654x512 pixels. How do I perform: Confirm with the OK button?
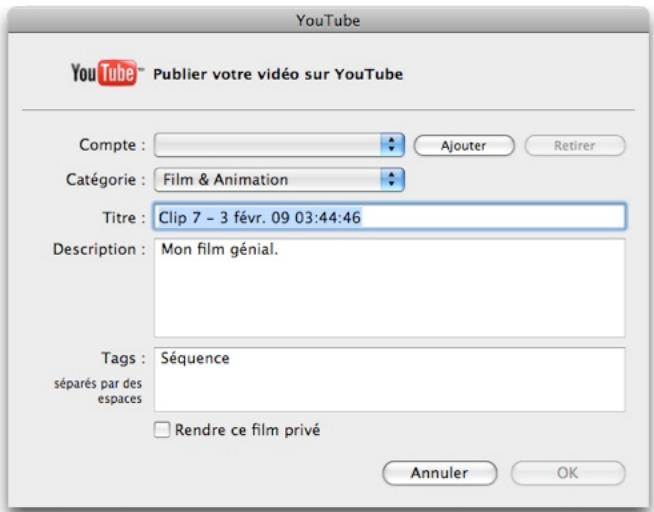568,473
